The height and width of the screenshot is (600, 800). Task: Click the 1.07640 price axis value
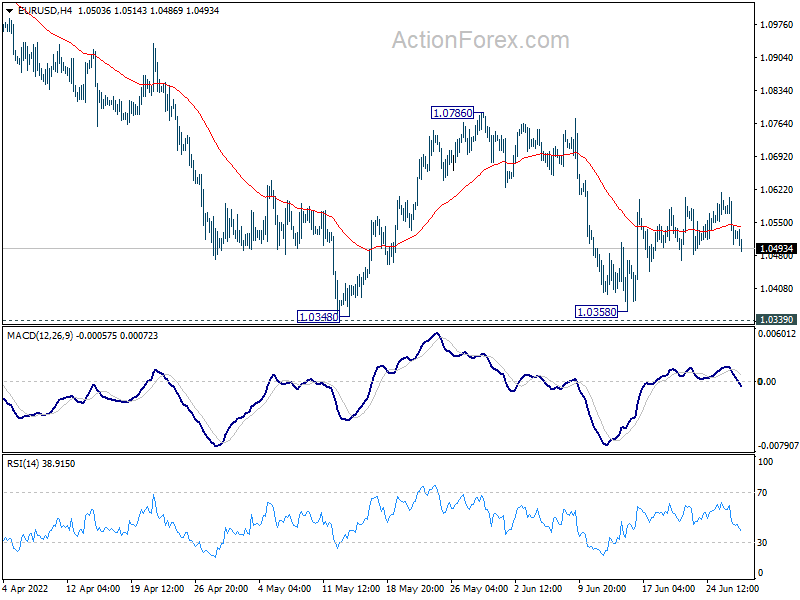(x=777, y=124)
